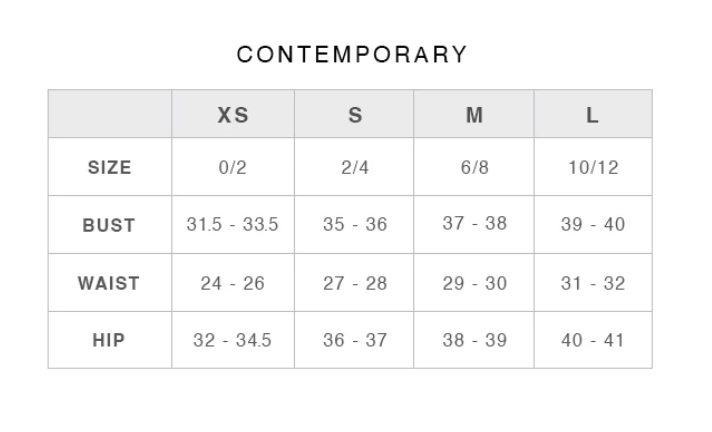Click the SIZE row label
Image resolution: width=712 pixels, height=432 pixels.
click(x=109, y=168)
